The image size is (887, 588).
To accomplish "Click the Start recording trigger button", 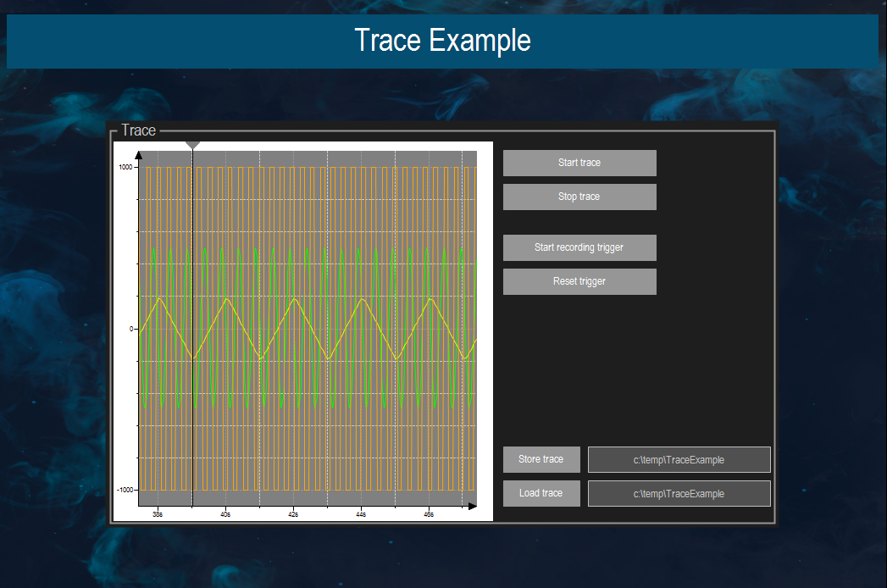I will [x=579, y=247].
